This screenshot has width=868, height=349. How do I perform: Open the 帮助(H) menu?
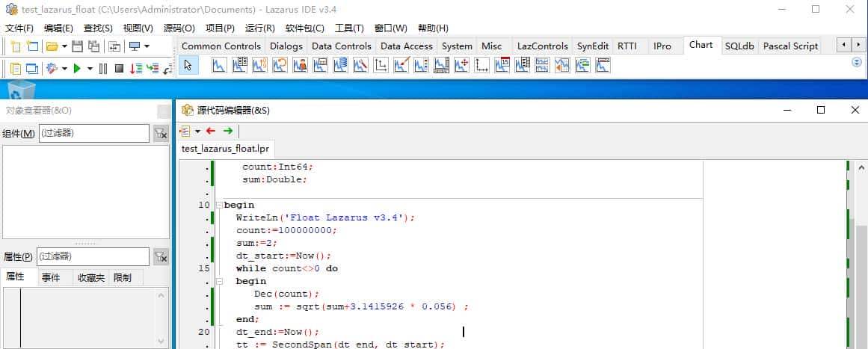pos(434,28)
